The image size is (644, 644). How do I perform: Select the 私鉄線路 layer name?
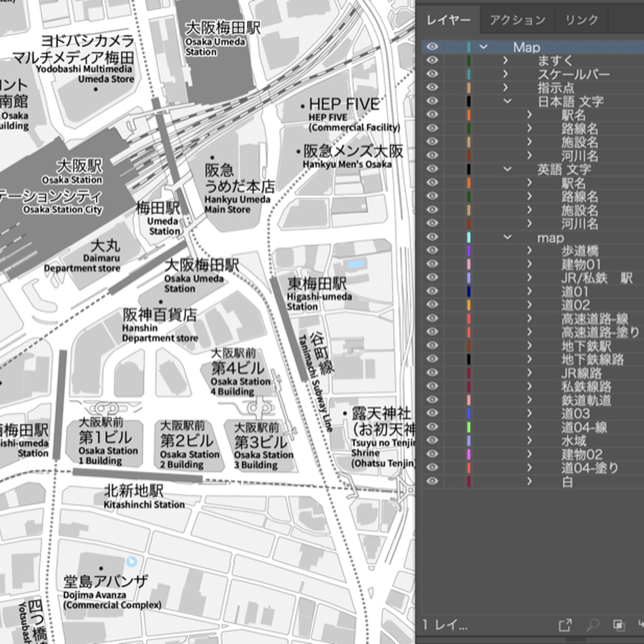[x=587, y=386]
